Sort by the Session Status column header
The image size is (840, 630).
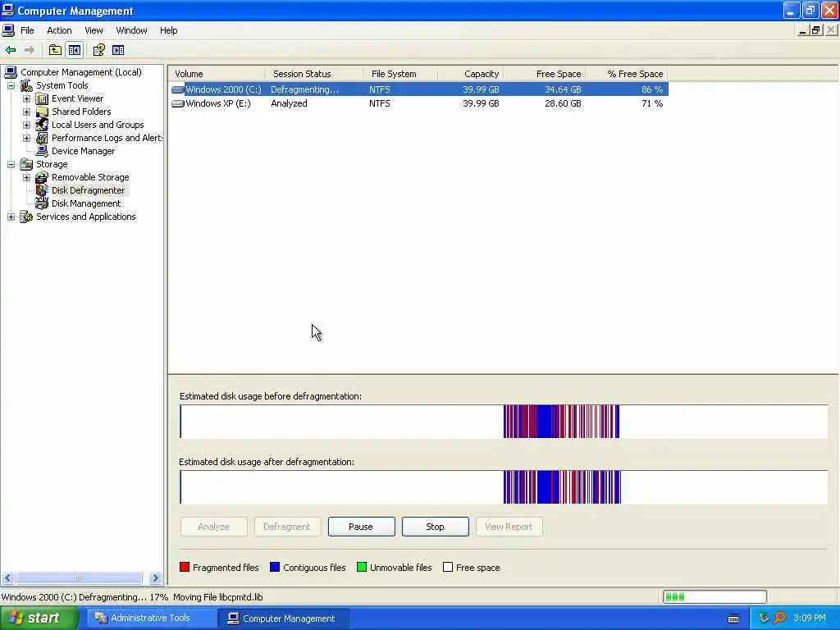314,74
